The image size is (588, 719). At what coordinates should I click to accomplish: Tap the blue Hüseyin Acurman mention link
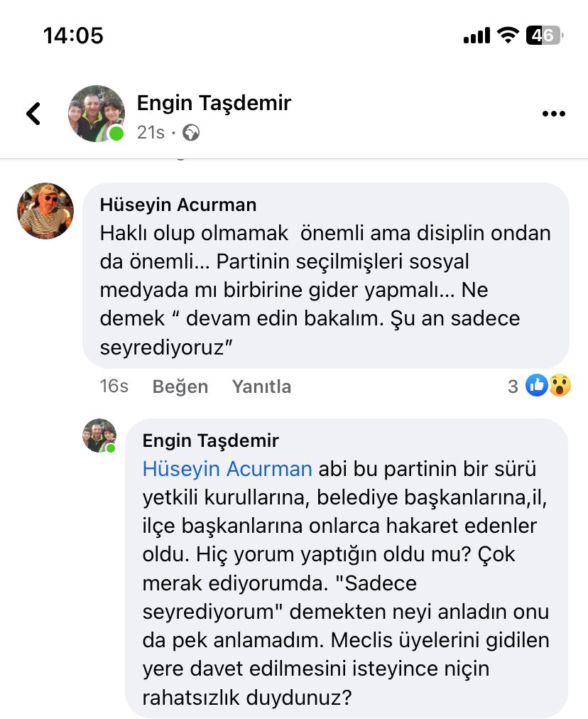tap(227, 469)
